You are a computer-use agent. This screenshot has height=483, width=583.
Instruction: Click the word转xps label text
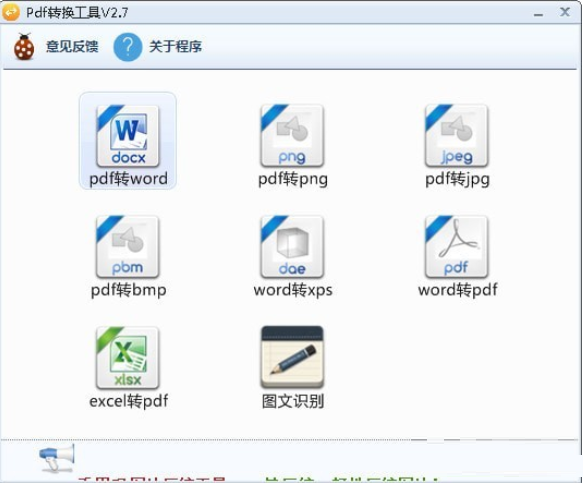[x=293, y=290]
